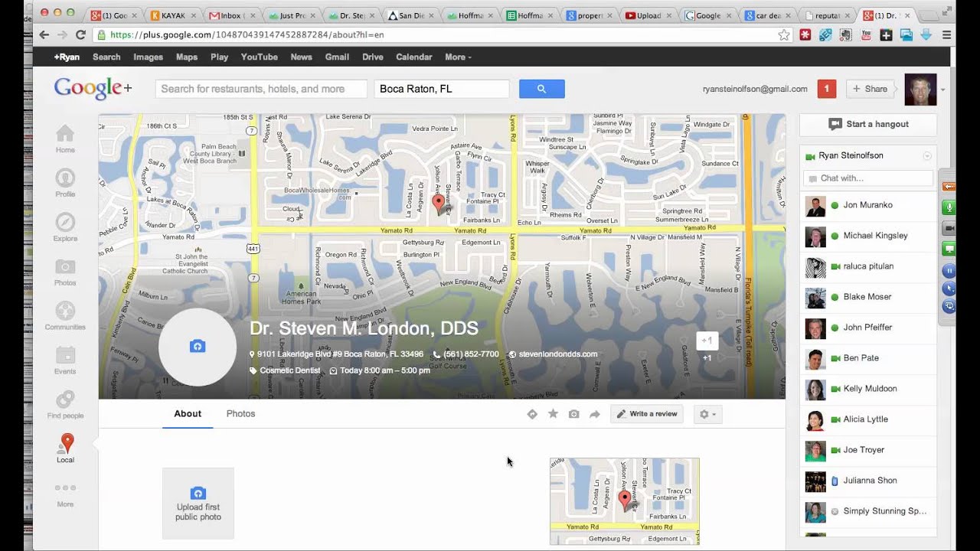Screen dimensions: 980x551
Task: Click the Write a review button
Action: pyautogui.click(x=647, y=414)
